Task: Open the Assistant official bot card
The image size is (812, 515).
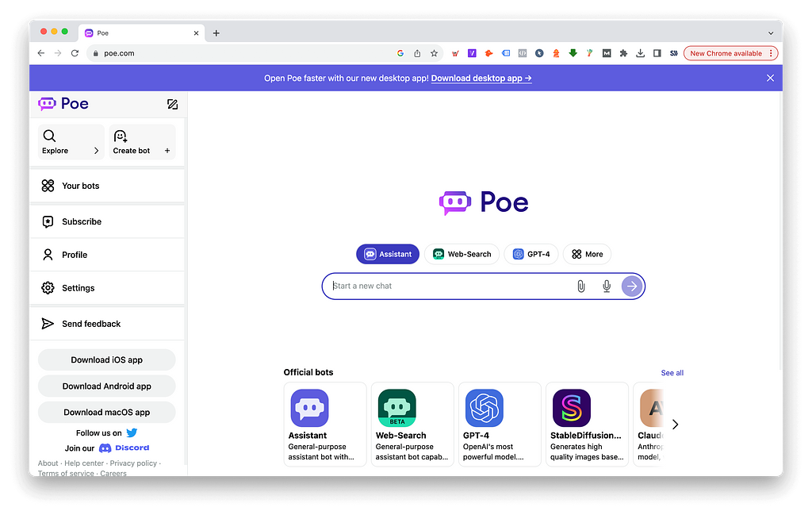Action: (325, 425)
